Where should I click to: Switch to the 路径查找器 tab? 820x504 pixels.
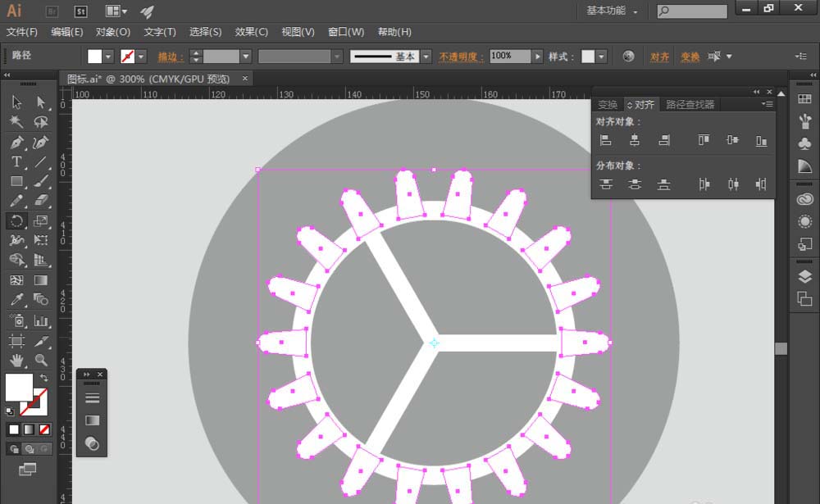pyautogui.click(x=690, y=105)
